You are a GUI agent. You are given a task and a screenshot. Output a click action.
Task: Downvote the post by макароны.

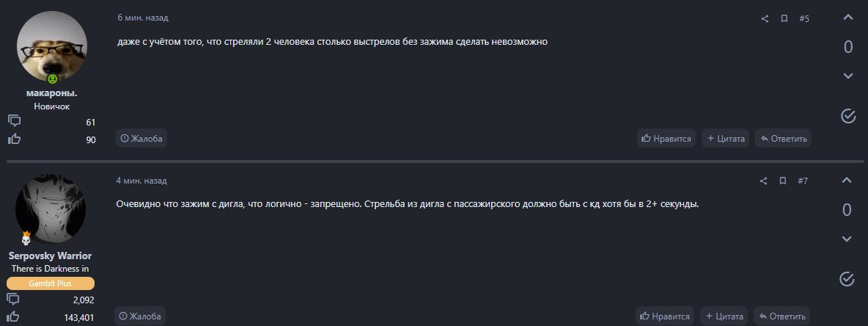pos(848,76)
